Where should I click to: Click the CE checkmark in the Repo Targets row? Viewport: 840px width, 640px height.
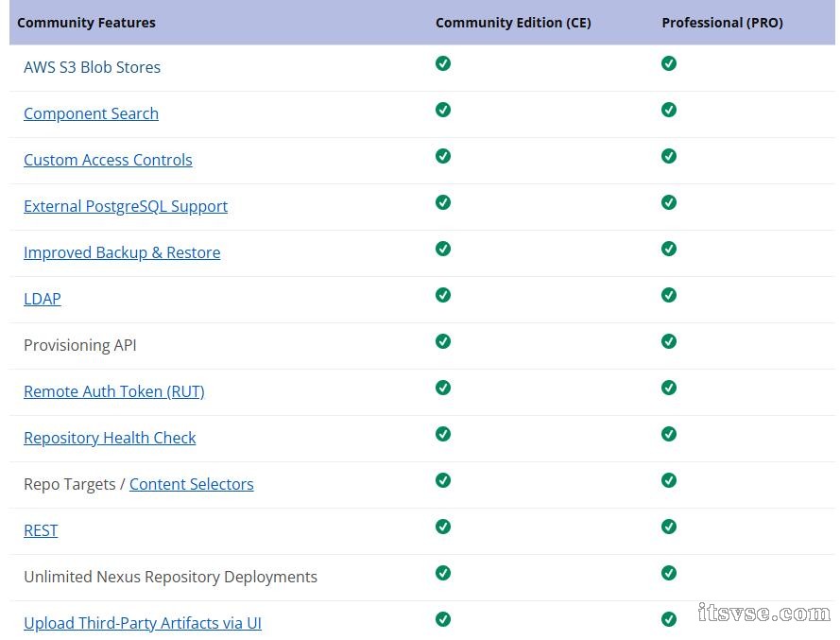443,480
